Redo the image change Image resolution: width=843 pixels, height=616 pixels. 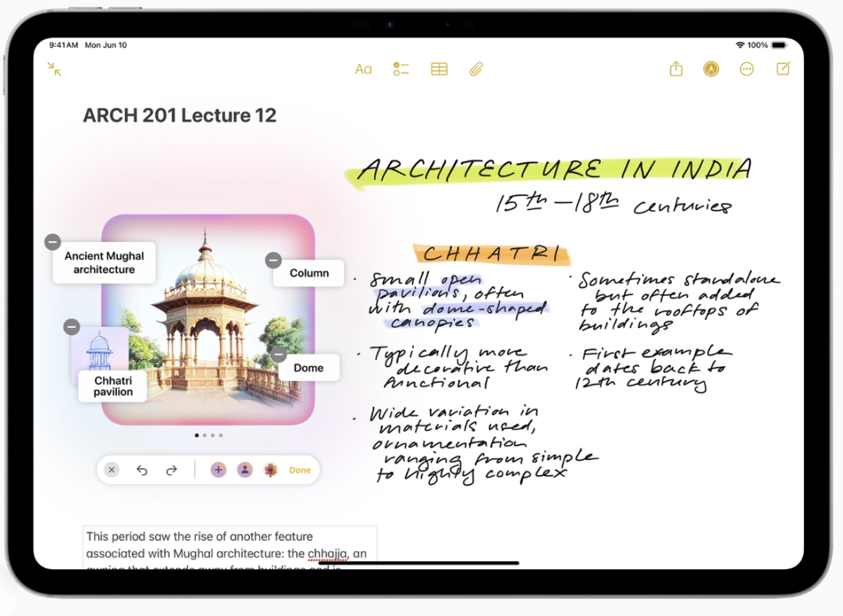(x=172, y=470)
